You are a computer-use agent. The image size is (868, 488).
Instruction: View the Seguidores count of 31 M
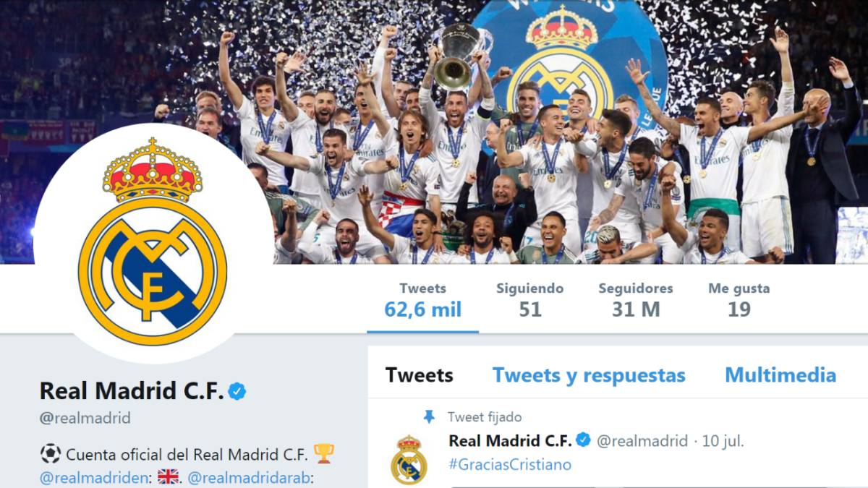coord(635,299)
